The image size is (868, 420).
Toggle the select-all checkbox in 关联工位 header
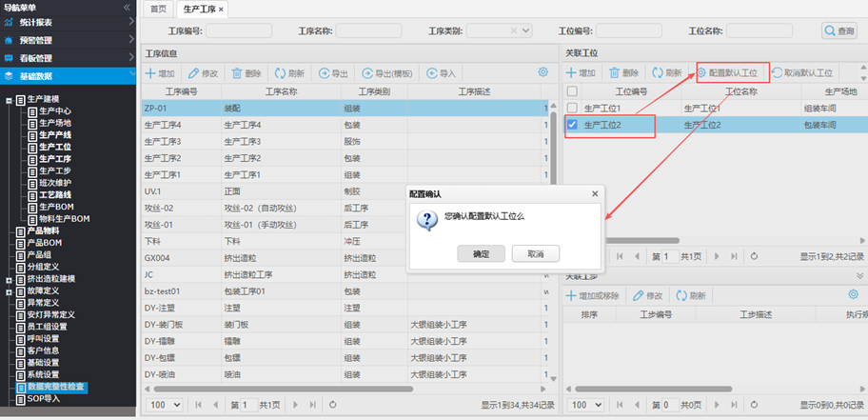[572, 91]
